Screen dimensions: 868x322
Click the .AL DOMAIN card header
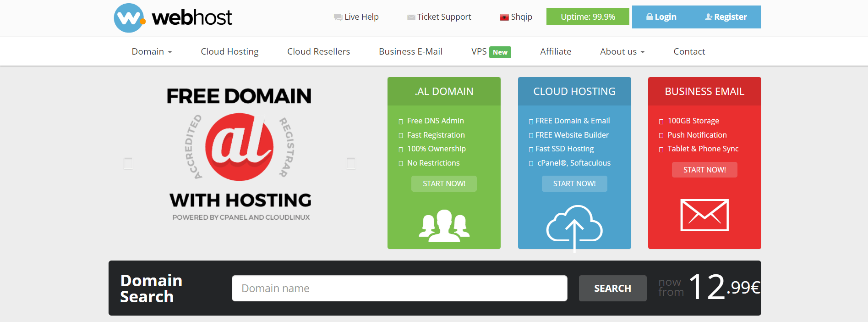444,91
